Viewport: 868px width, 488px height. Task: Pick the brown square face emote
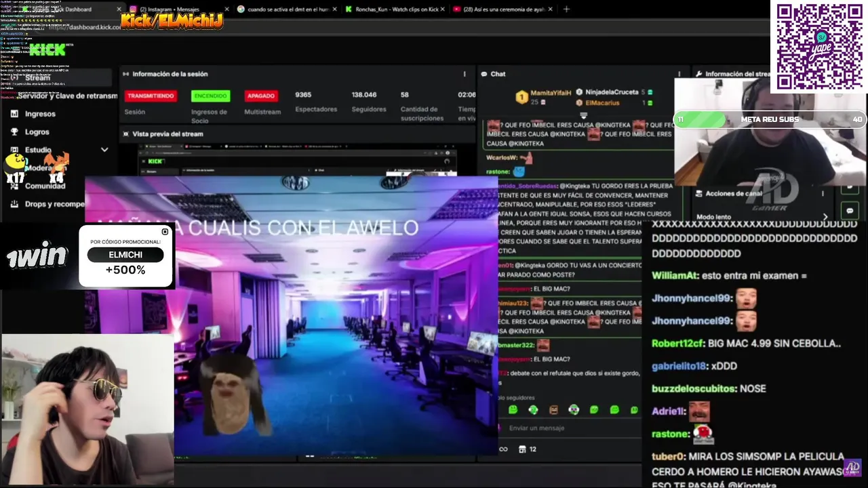click(553, 409)
